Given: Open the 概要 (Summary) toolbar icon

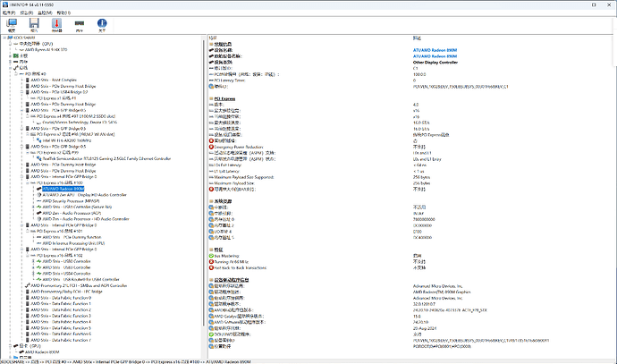Looking at the screenshot, I should coord(12,24).
